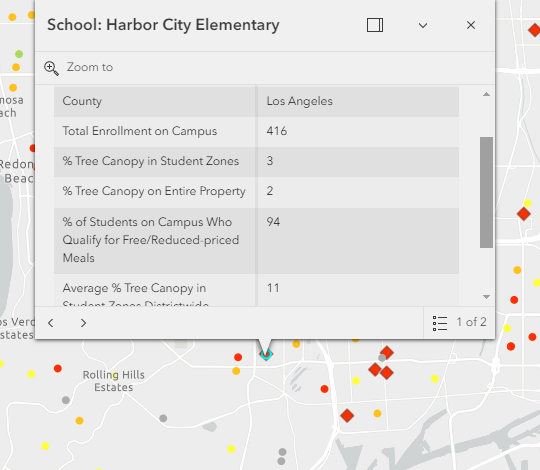This screenshot has width=540, height=470.
Task: Go to the previous feature arrow
Action: pos(51,323)
